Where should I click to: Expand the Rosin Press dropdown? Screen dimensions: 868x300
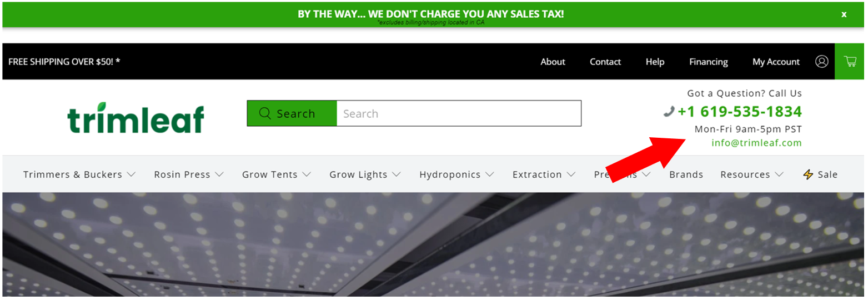pyautogui.click(x=189, y=174)
